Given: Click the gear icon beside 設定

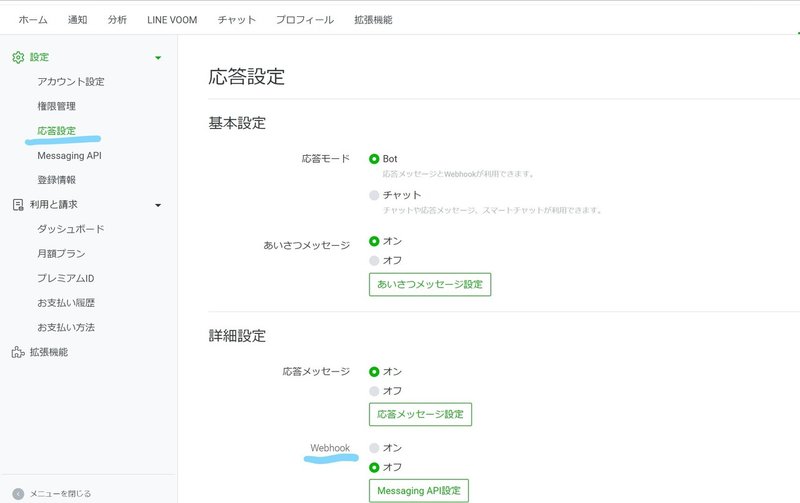Looking at the screenshot, I should pos(18,57).
